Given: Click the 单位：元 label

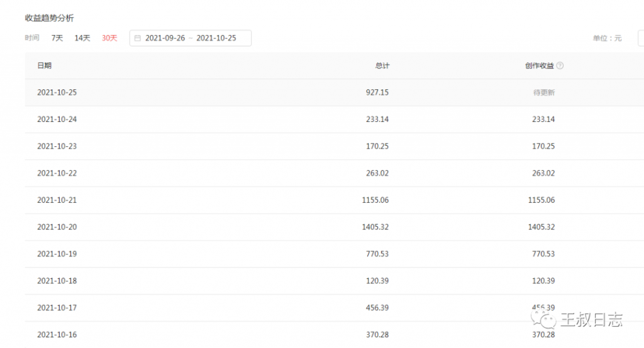Looking at the screenshot, I should [607, 38].
